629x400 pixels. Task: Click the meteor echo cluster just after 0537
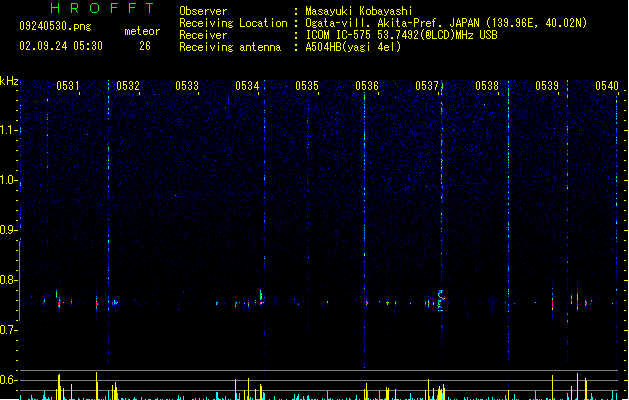(x=440, y=301)
